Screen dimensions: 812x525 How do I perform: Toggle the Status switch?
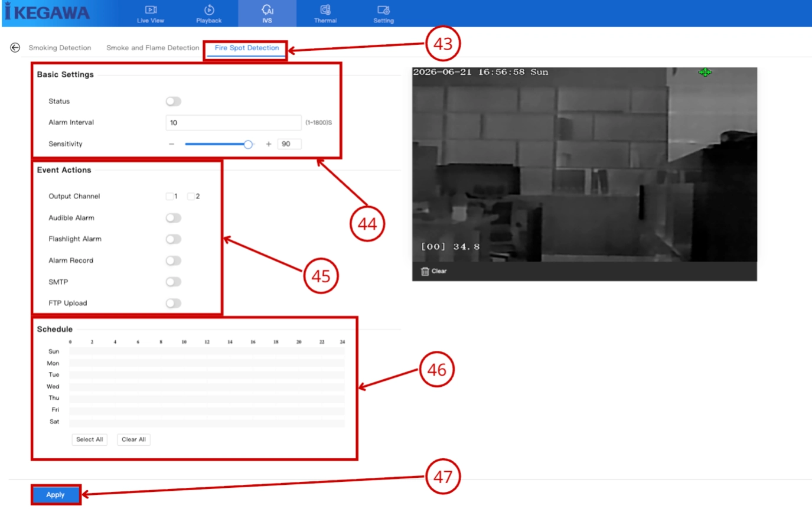click(x=173, y=102)
